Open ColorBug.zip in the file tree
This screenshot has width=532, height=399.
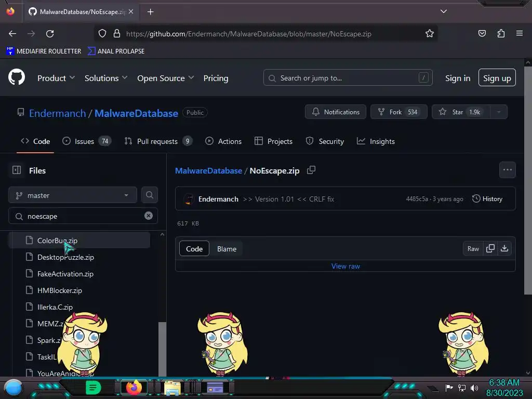(79, 240)
